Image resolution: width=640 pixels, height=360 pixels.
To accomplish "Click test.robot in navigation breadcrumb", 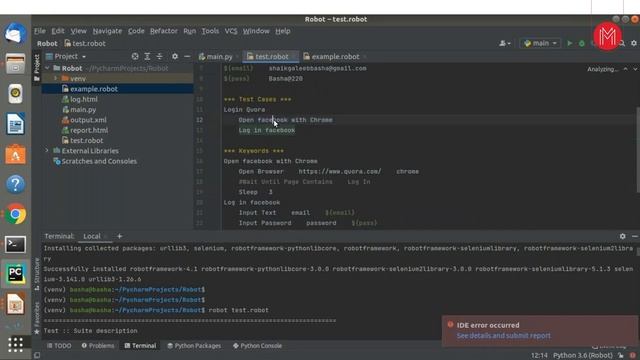I will point(85,43).
